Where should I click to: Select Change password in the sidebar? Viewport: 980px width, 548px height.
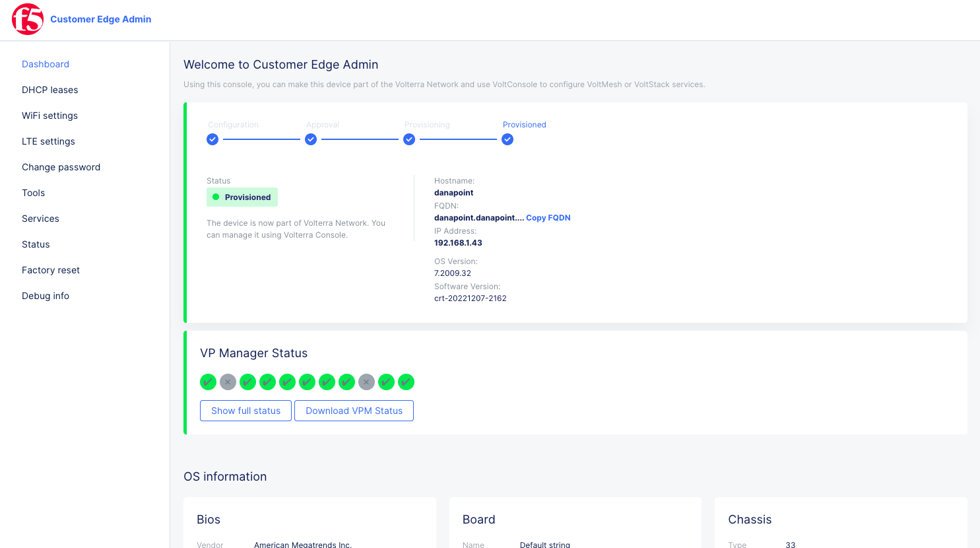tap(61, 167)
